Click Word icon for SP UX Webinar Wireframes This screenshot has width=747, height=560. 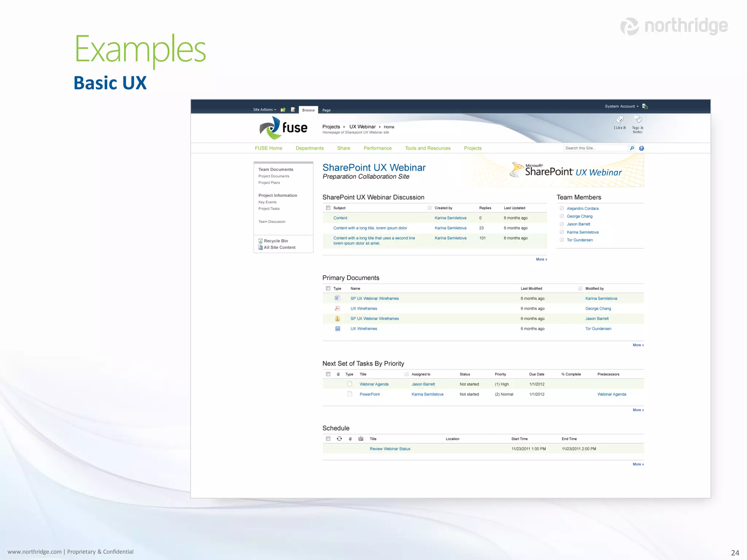pos(337,298)
